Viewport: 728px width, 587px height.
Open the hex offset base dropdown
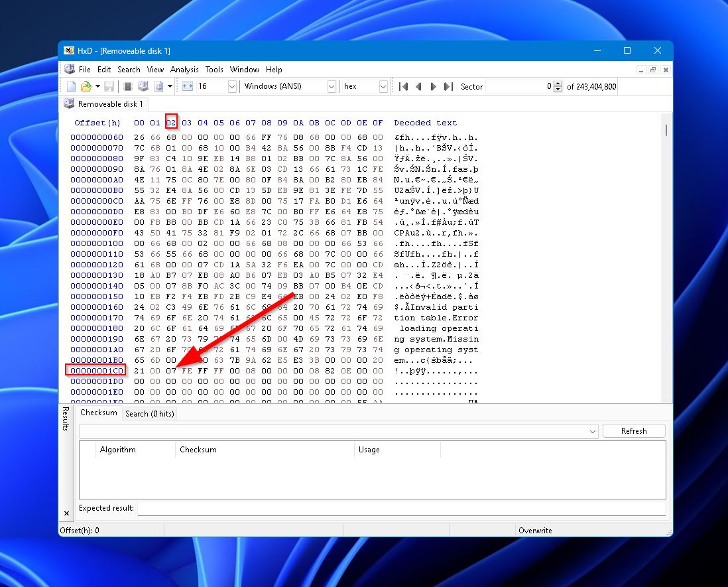point(383,86)
